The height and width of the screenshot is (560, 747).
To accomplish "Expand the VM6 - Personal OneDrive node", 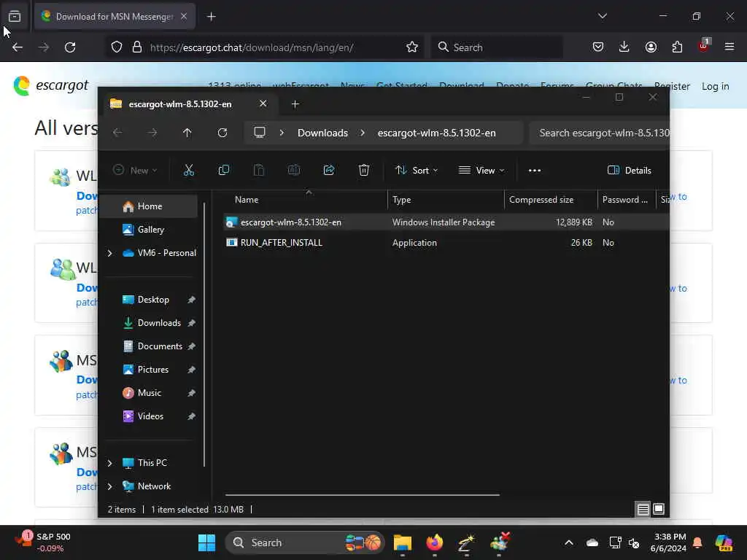I will pos(110,253).
